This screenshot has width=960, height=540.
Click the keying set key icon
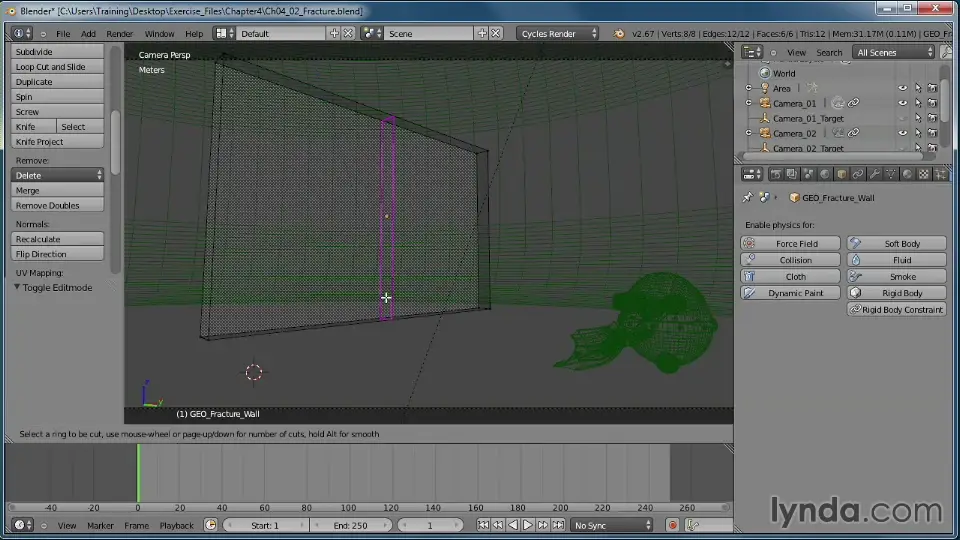(692, 525)
